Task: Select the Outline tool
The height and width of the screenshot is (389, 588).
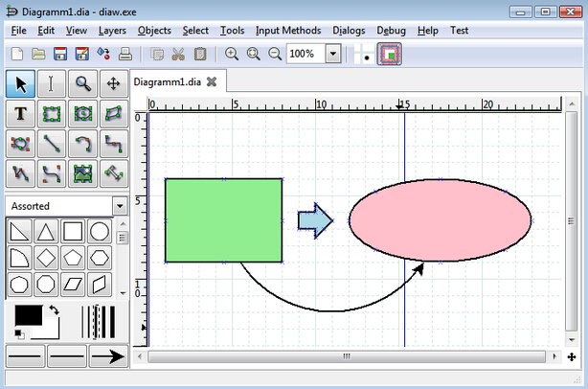Action: [114, 173]
